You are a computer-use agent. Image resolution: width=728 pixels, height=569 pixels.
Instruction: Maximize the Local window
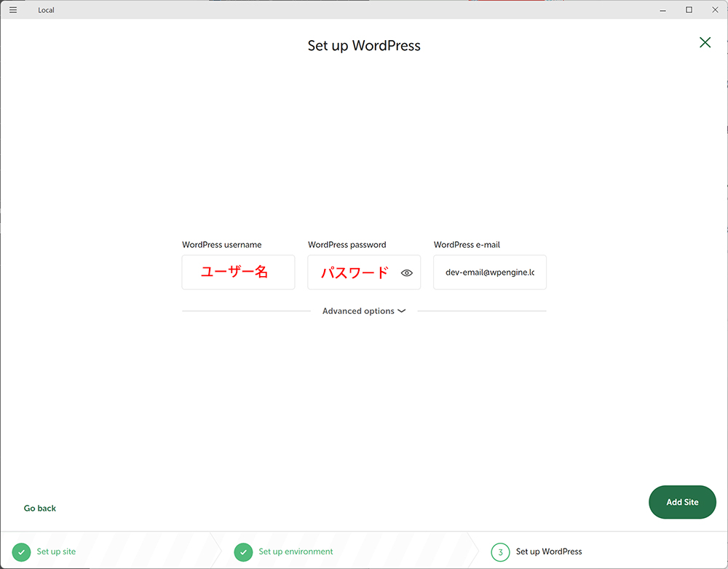(x=689, y=9)
